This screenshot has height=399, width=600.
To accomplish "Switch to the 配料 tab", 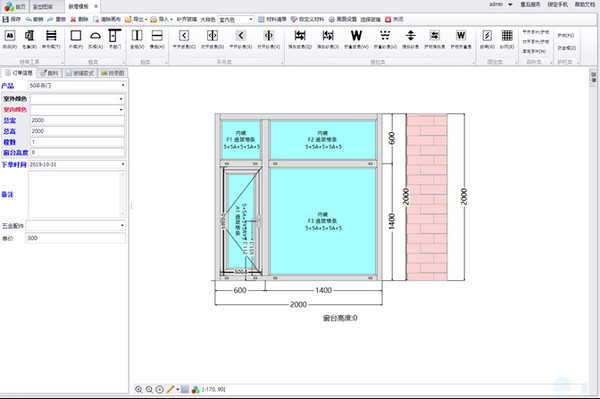I will coord(49,73).
